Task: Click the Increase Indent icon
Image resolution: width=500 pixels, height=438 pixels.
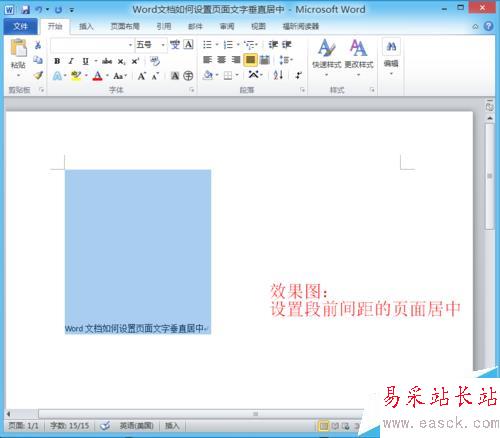Action: (287, 44)
